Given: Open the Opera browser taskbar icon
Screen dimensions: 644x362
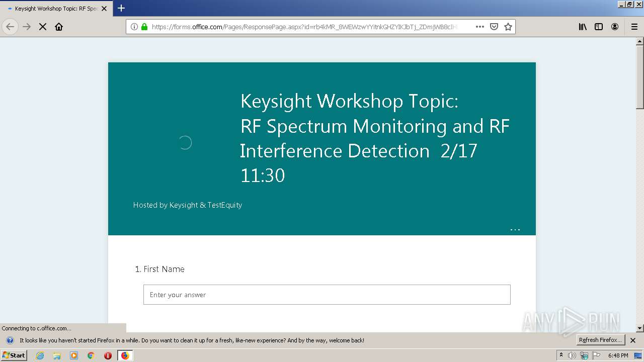Looking at the screenshot, I should [108, 355].
